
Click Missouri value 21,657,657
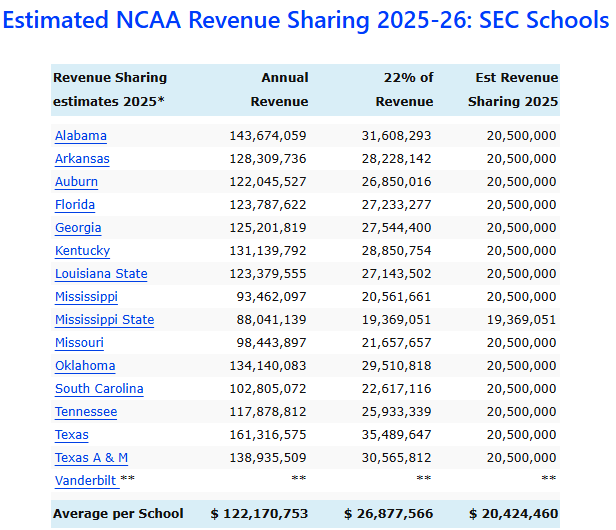point(396,343)
